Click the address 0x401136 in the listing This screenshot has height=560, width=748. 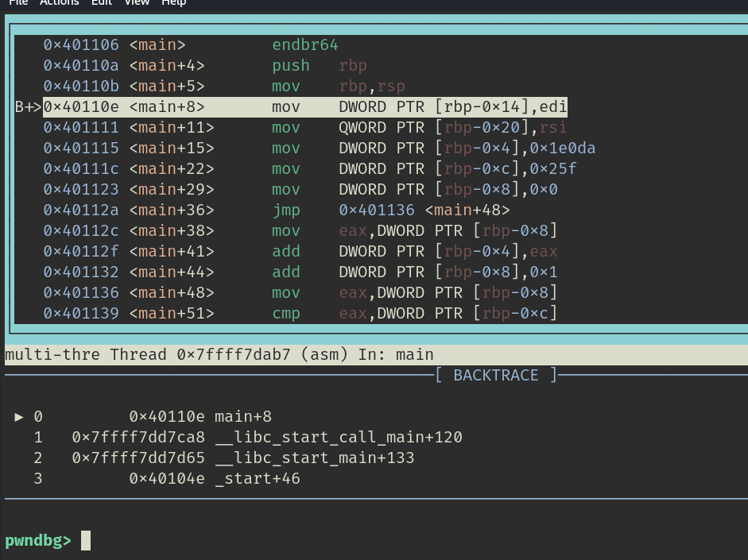coord(80,292)
